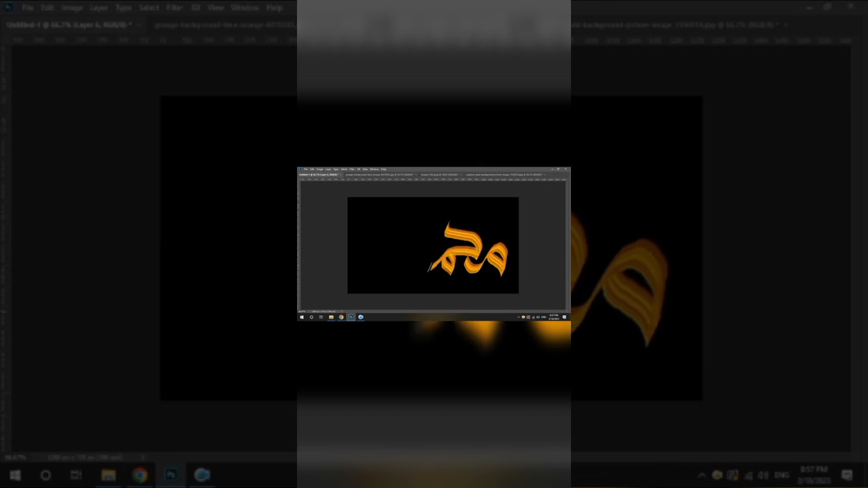Viewport: 868px width, 488px height.
Task: Click the ENG language indicator in centered taskbar
Action: (544, 317)
